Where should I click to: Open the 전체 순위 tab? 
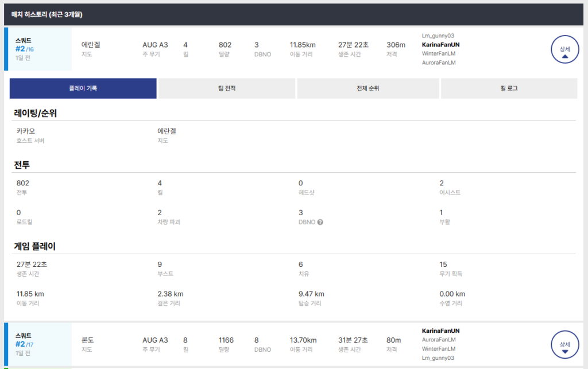point(368,88)
